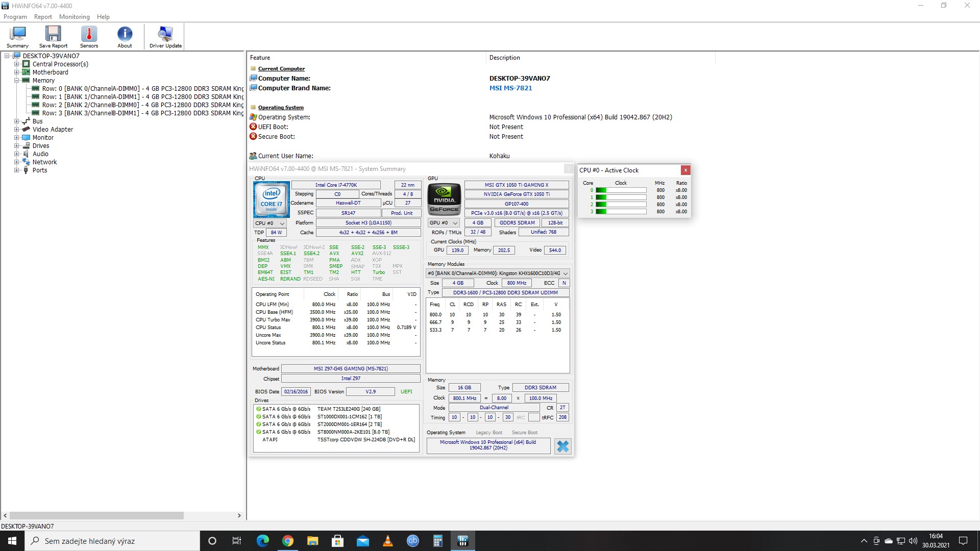Collapse the Memory tree node

17,81
